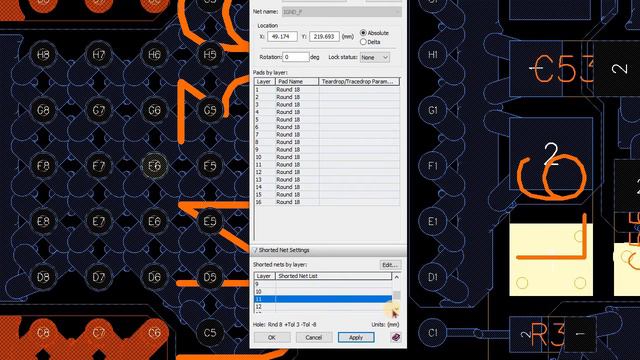Select pad H1 on the PCB canvas
The image size is (640, 360).
pos(433,55)
